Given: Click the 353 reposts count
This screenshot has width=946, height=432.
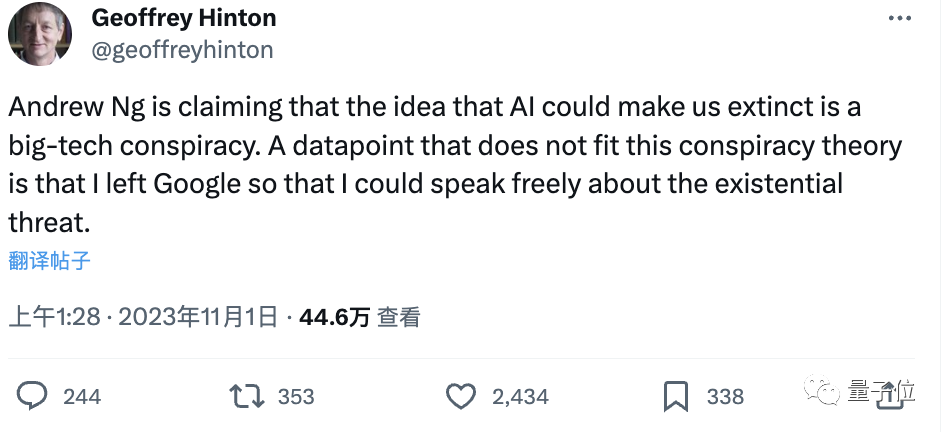Looking at the screenshot, I should (x=296, y=397).
